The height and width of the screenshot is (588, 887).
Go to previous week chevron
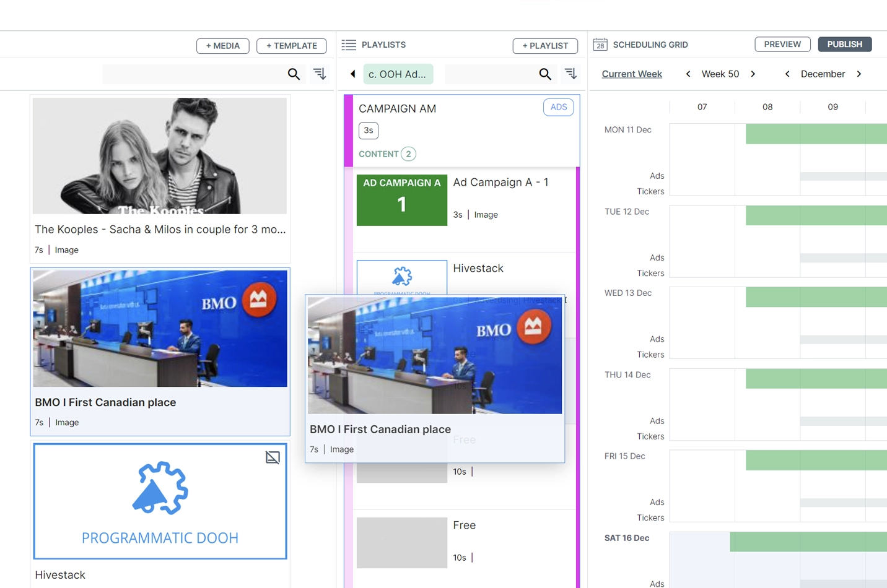[x=688, y=74]
